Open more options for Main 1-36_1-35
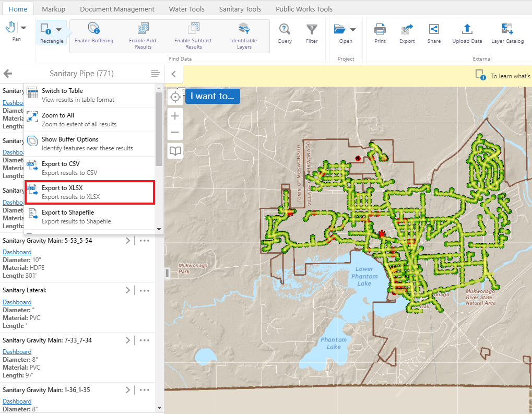The height and width of the screenshot is (414, 532). pos(145,390)
